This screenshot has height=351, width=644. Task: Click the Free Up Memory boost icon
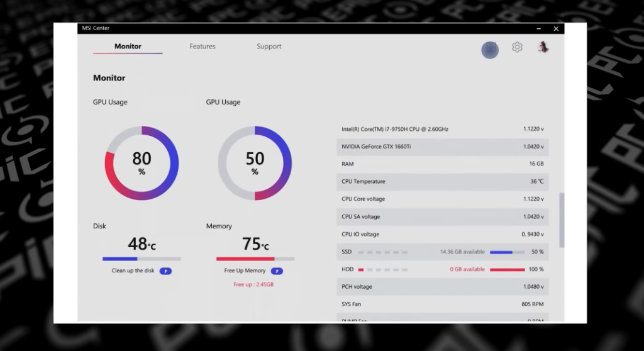277,271
